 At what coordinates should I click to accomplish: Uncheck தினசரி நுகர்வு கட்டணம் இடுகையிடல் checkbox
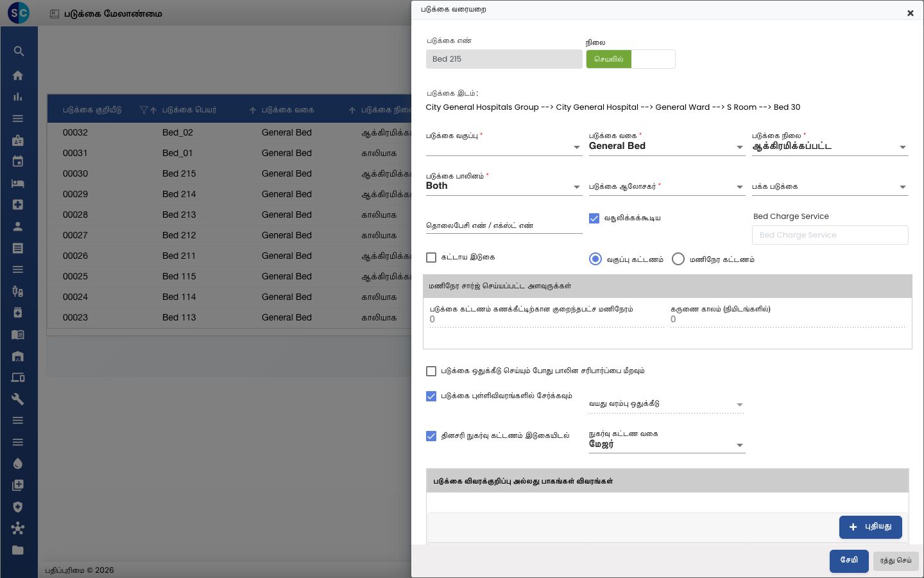click(431, 436)
